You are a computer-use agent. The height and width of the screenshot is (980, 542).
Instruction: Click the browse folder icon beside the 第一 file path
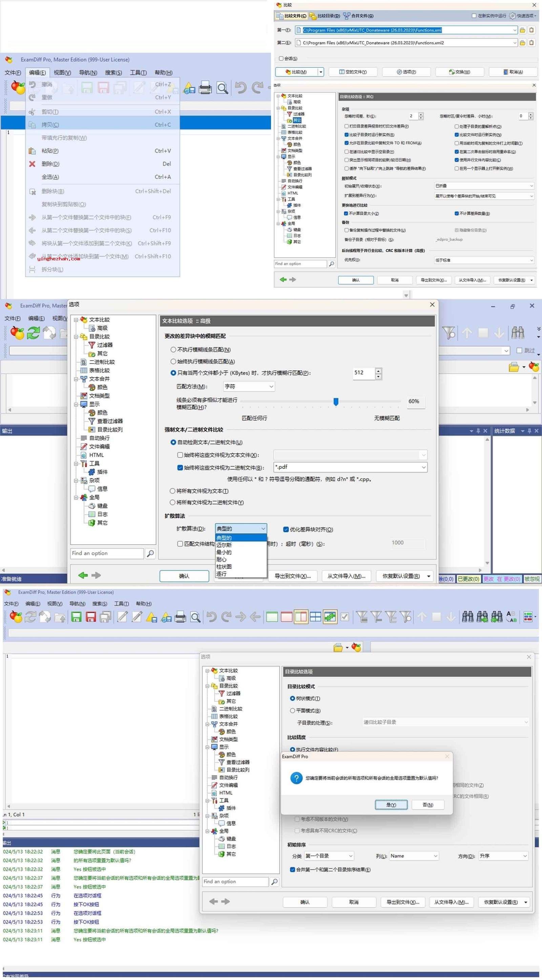pyautogui.click(x=523, y=30)
